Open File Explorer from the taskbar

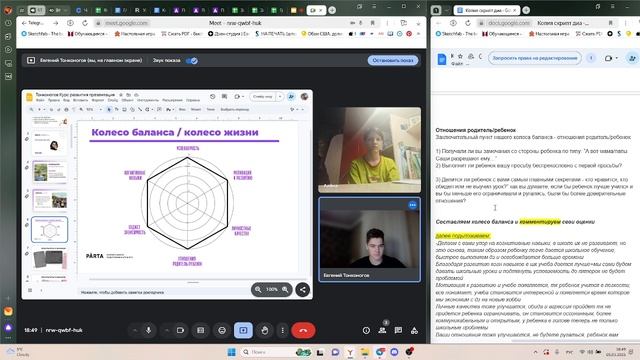coord(364,352)
